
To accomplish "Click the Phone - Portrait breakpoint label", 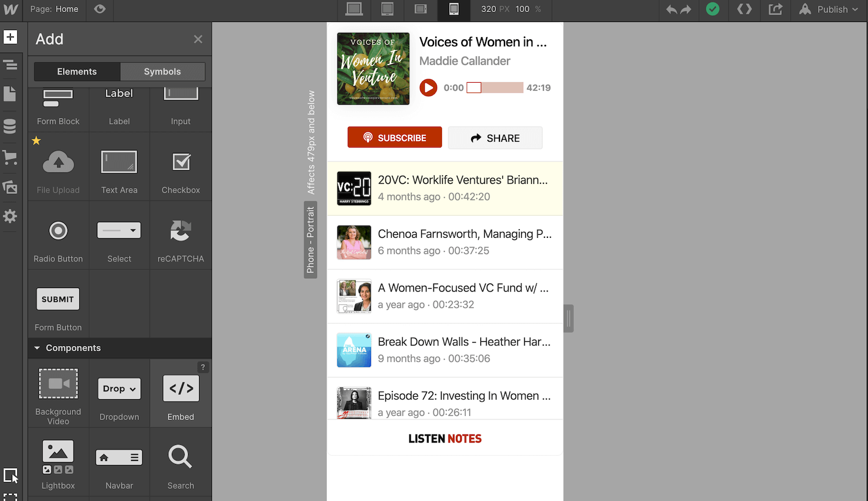I will [x=311, y=240].
